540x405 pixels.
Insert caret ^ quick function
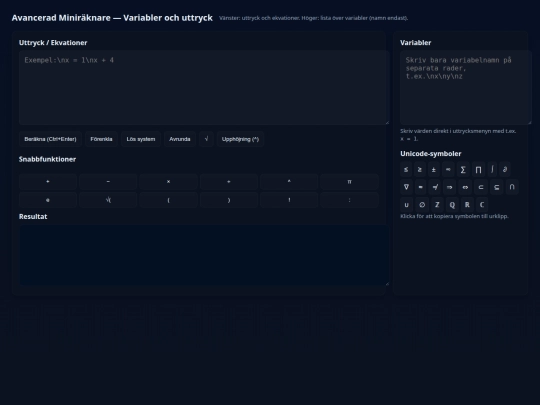[x=289, y=181]
